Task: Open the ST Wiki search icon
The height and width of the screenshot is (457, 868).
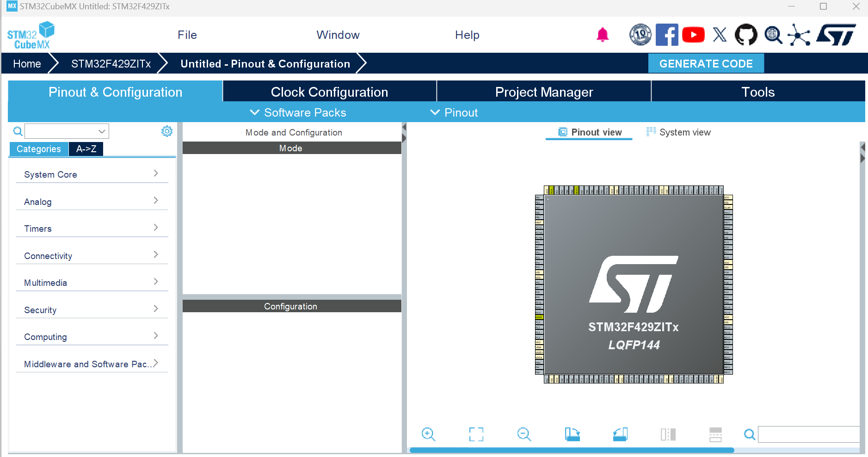Action: point(773,34)
